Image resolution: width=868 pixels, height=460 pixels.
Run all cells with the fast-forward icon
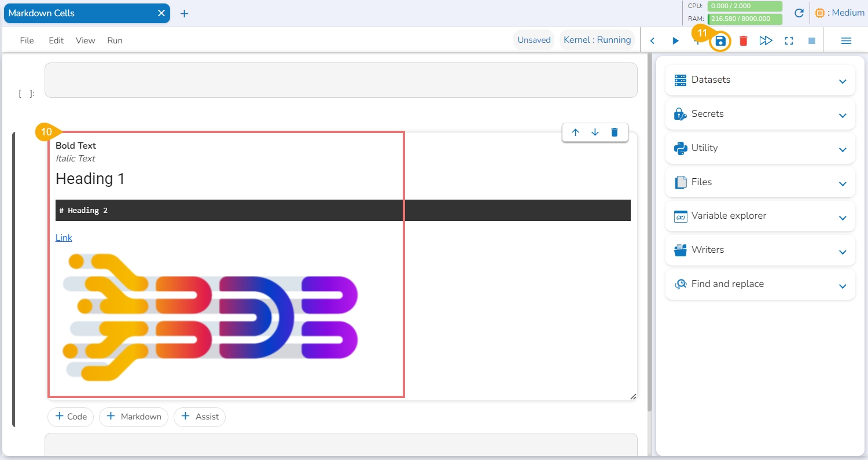point(766,41)
